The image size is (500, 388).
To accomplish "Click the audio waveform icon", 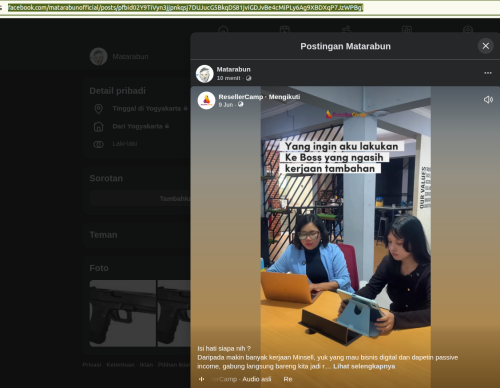I will 202,379.
